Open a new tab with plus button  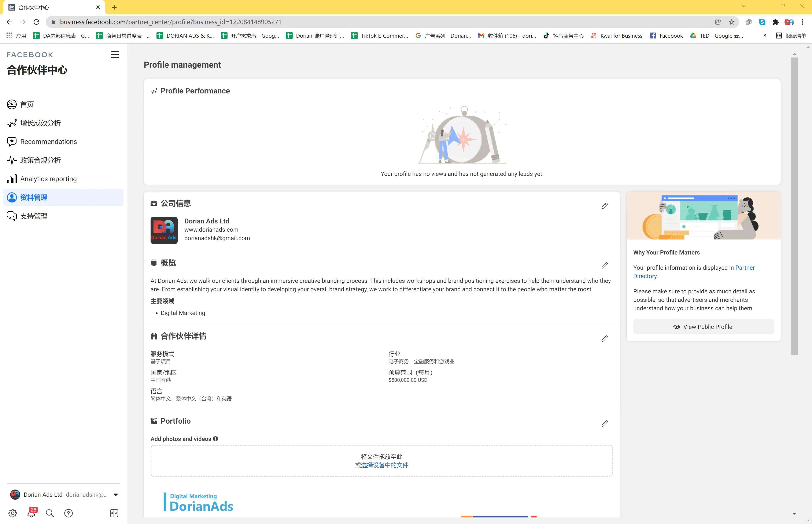[114, 7]
